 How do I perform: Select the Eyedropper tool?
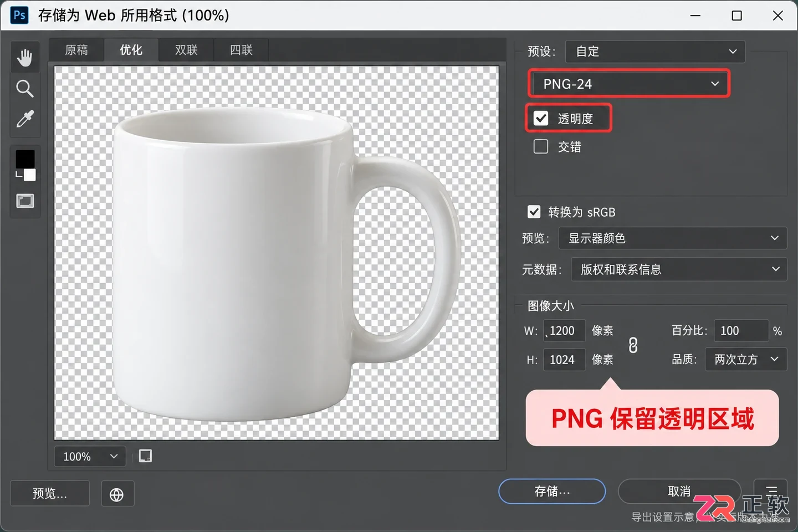pyautogui.click(x=24, y=119)
